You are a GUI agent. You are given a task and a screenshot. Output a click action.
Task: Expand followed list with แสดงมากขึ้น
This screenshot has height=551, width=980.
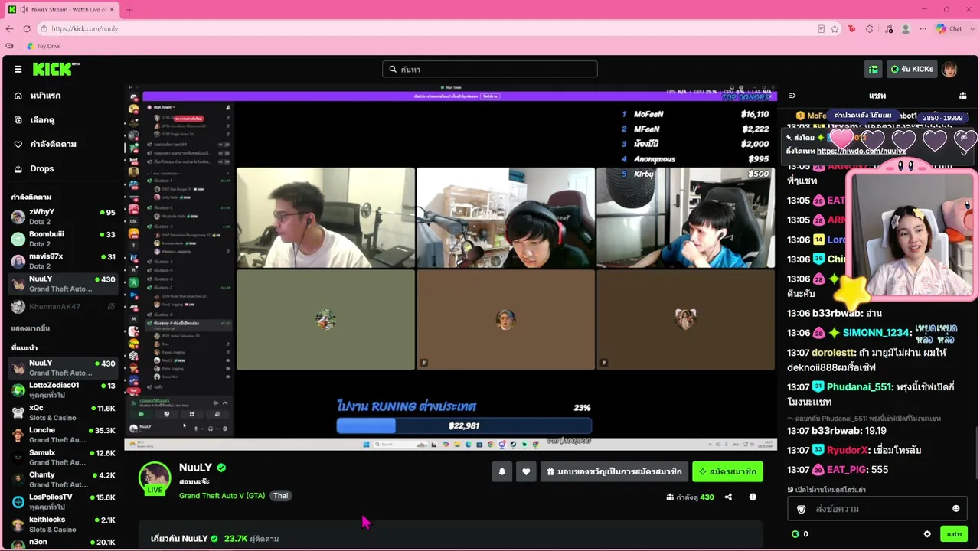31,328
